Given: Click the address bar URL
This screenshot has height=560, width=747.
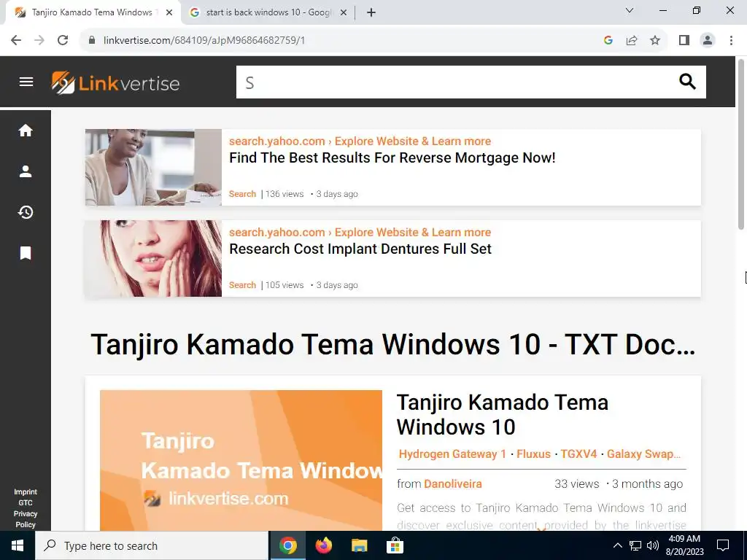Looking at the screenshot, I should click(204, 40).
